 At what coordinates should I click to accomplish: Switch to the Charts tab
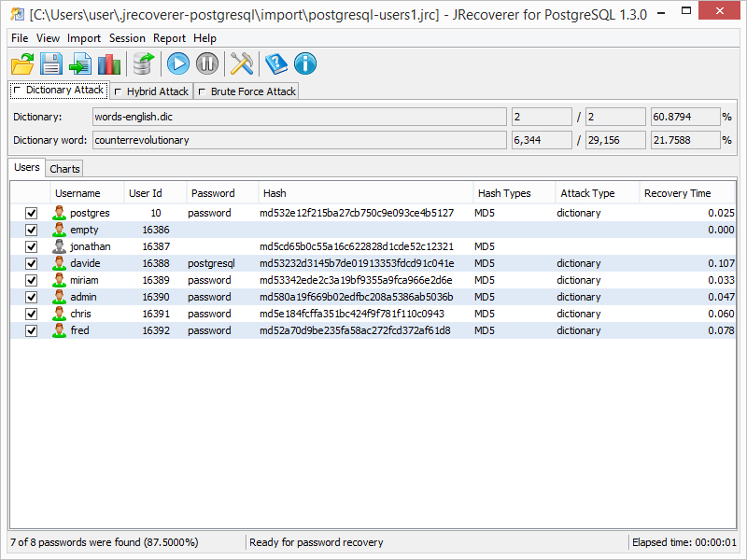coord(64,169)
